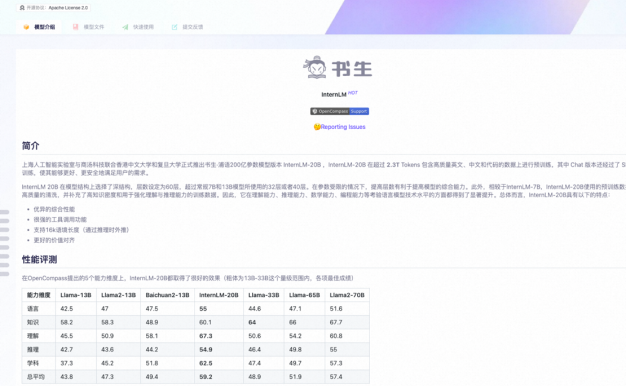Viewport: 626px width, 386px height.
Task: Click the 理解 row label
Action: (x=33, y=336)
